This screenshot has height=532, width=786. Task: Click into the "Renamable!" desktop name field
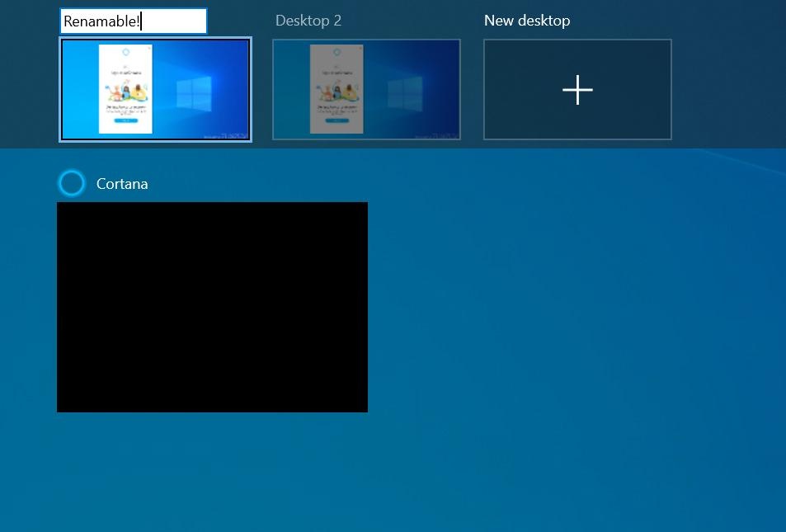click(x=134, y=21)
